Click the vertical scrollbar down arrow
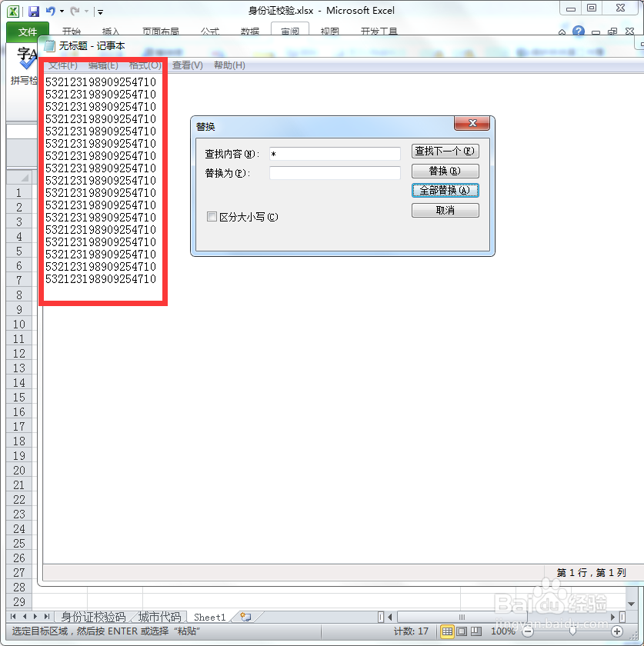The image size is (644, 646). tap(631, 604)
